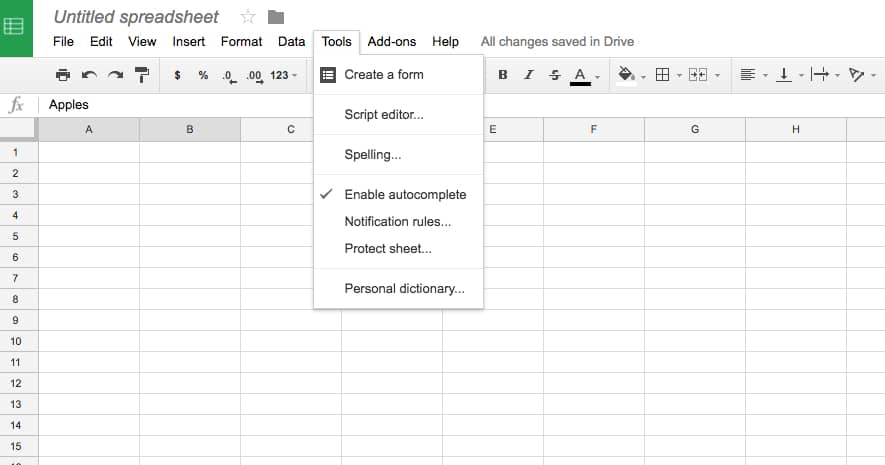Open more number formats dropdown
Screen dimensions: 885x465
pyautogui.click(x=284, y=75)
